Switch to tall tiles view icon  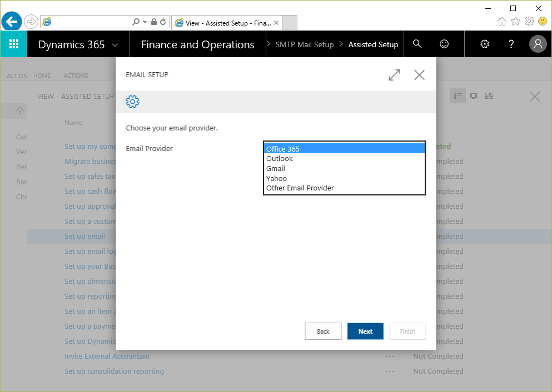[474, 96]
